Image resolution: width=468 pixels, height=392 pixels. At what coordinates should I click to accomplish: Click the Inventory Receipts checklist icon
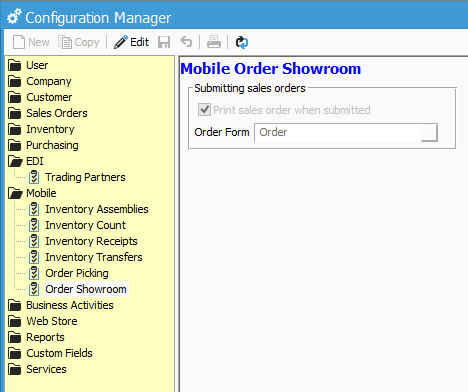pyautogui.click(x=34, y=241)
